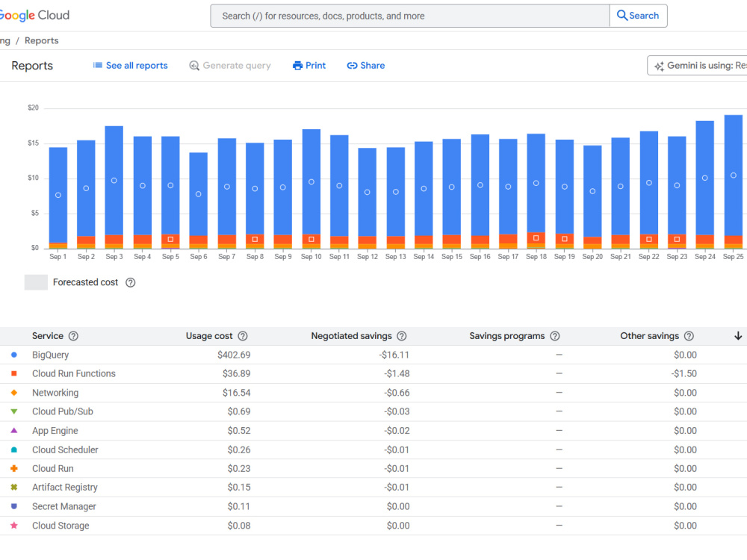Select Sep 3 bar in chart
This screenshot has width=747, height=560.
[x=114, y=187]
